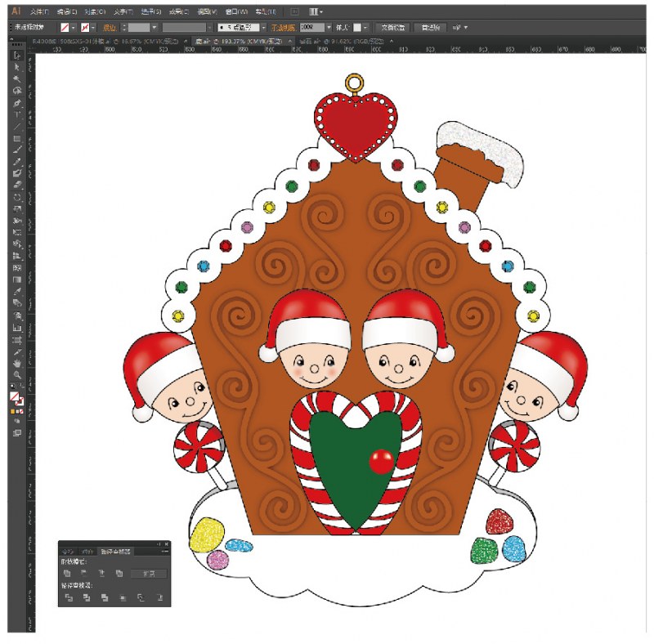Open the File menu (文件)

[x=38, y=12]
